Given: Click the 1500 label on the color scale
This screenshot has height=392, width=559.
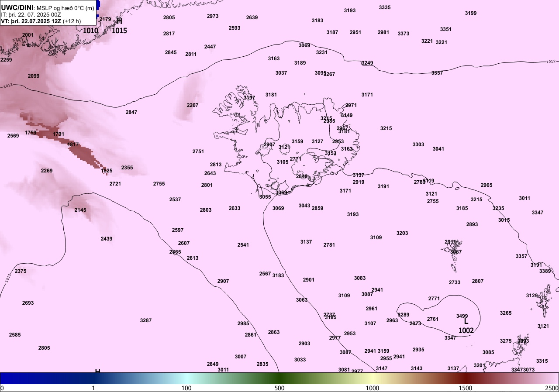Looking at the screenshot, I should (466, 388).
